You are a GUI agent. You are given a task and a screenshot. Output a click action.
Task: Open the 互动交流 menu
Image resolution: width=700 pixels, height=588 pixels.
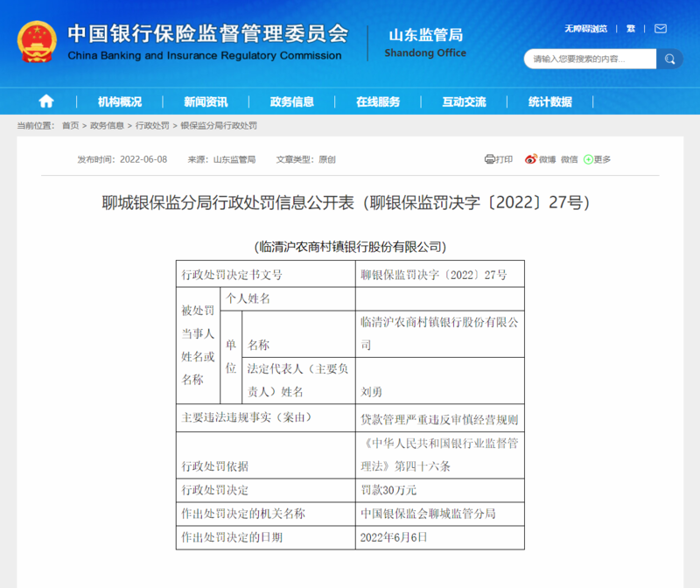tap(464, 101)
